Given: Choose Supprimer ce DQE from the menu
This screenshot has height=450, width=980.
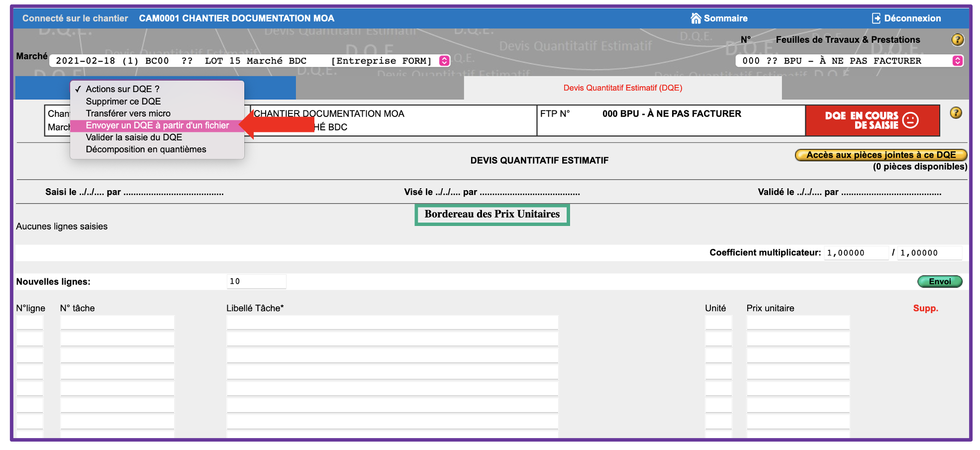Looking at the screenshot, I should point(123,101).
